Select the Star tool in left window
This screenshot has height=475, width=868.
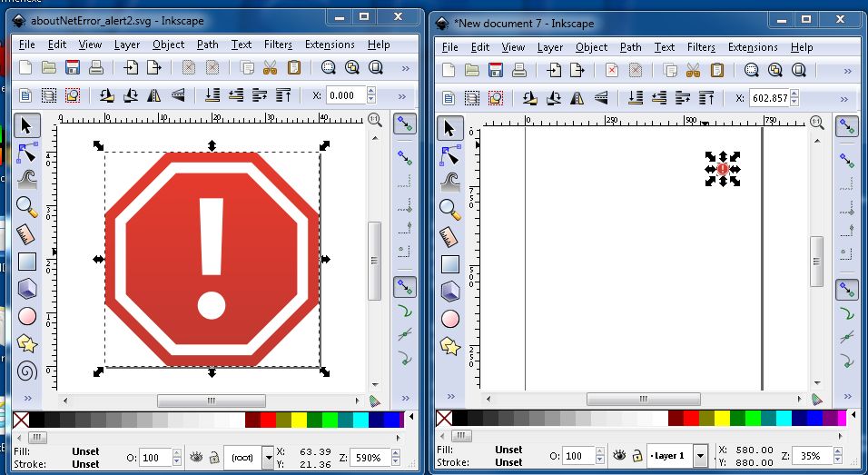(27, 343)
